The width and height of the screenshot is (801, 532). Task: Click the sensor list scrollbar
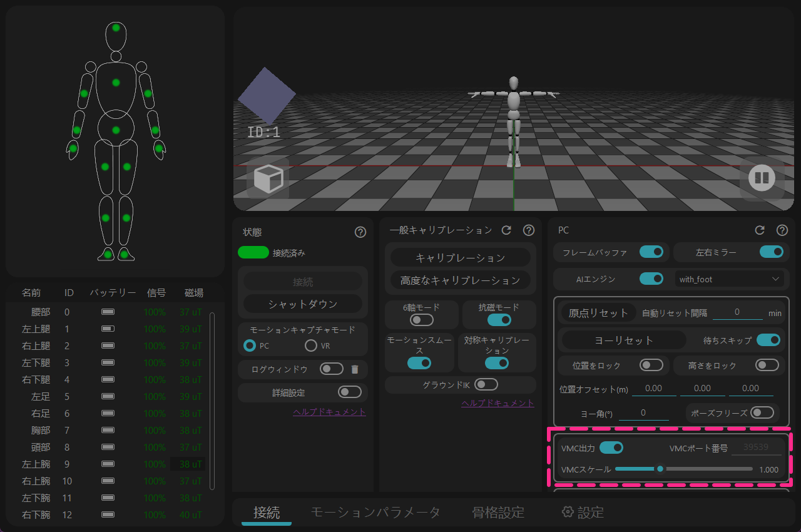point(212,401)
